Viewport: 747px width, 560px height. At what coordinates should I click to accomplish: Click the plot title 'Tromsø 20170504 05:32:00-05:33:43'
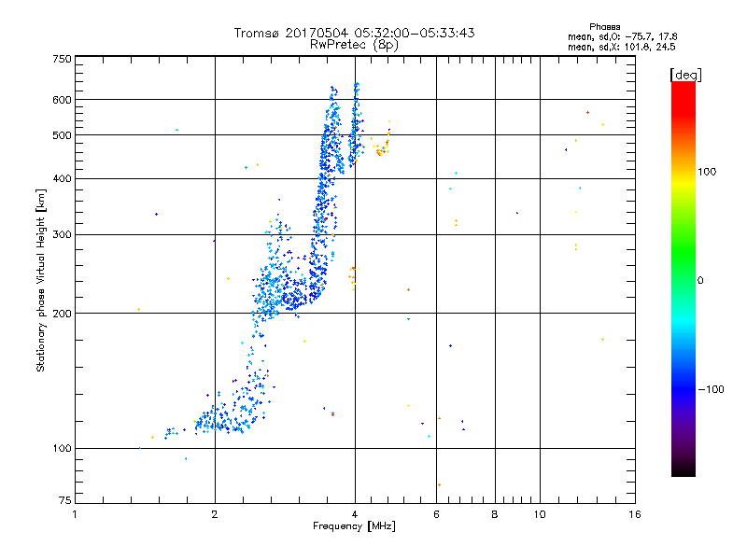(354, 33)
